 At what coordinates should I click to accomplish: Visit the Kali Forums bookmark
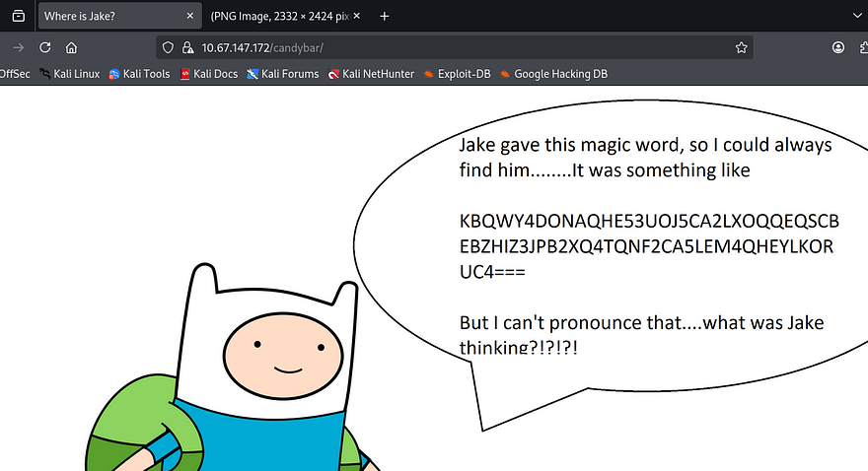[x=283, y=74]
